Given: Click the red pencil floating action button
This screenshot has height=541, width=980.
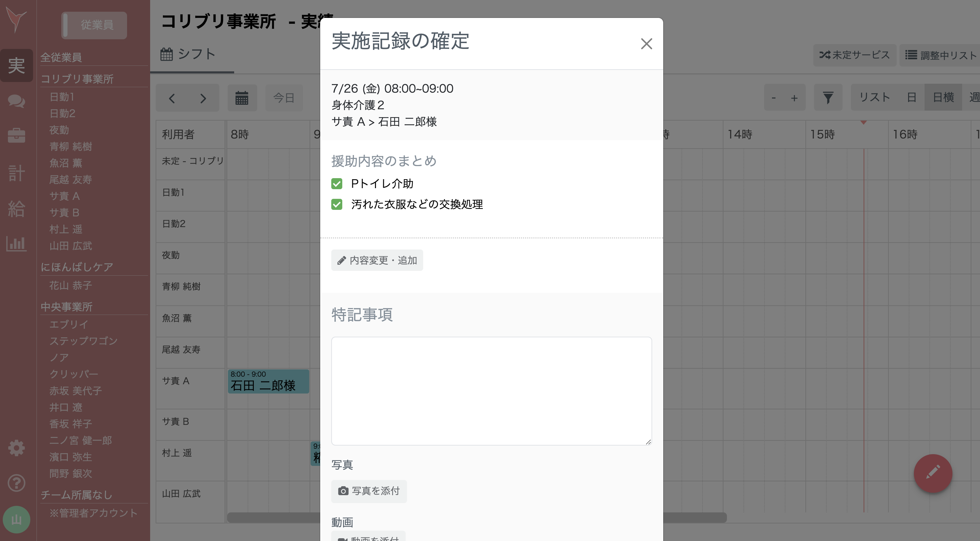Looking at the screenshot, I should [933, 473].
